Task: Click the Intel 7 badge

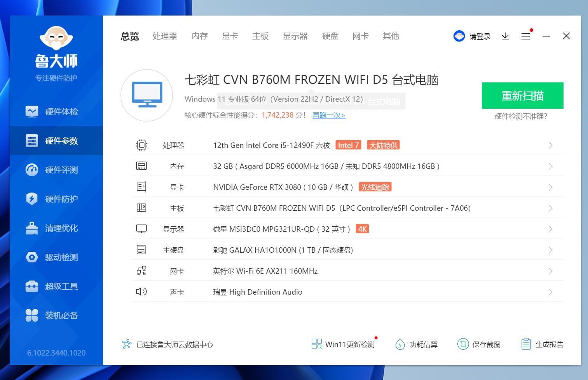Action: coord(348,145)
